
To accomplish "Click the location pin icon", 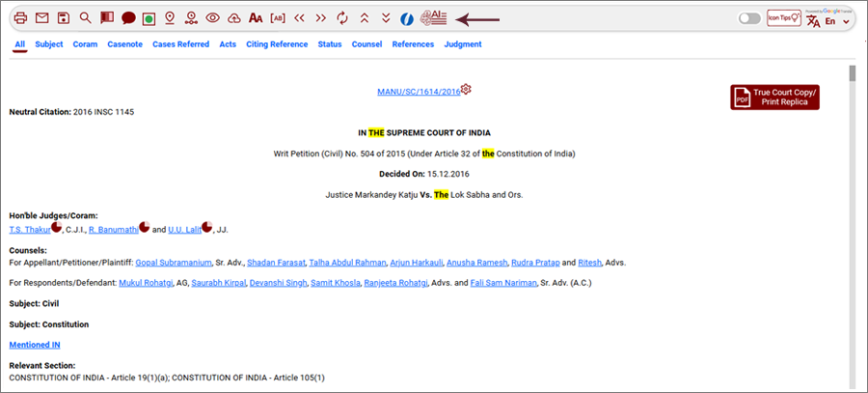I will 170,18.
